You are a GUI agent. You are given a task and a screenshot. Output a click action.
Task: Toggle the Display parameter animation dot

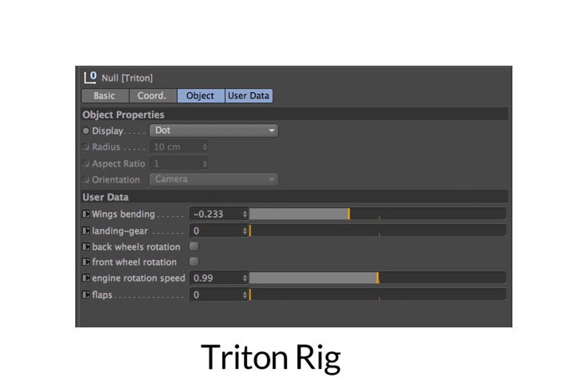pos(86,131)
